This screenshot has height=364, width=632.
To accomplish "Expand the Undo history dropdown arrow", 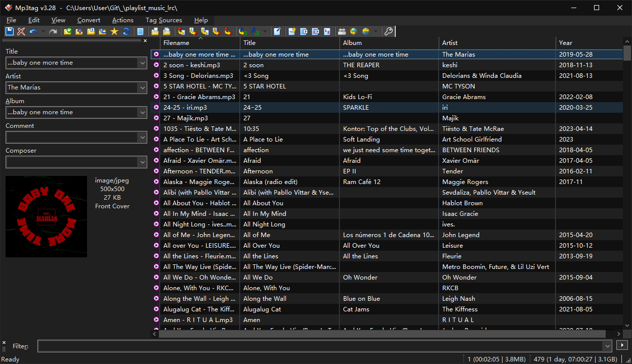I will 43,31.
